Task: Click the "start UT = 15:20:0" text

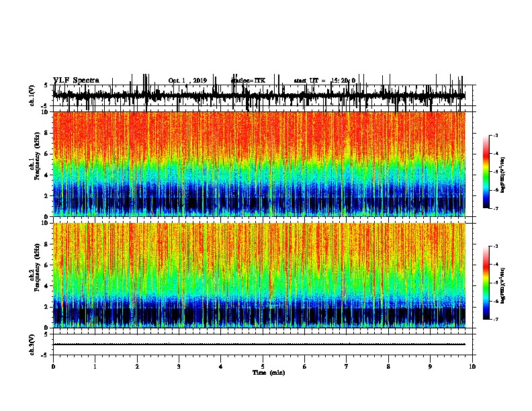Action: click(324, 81)
